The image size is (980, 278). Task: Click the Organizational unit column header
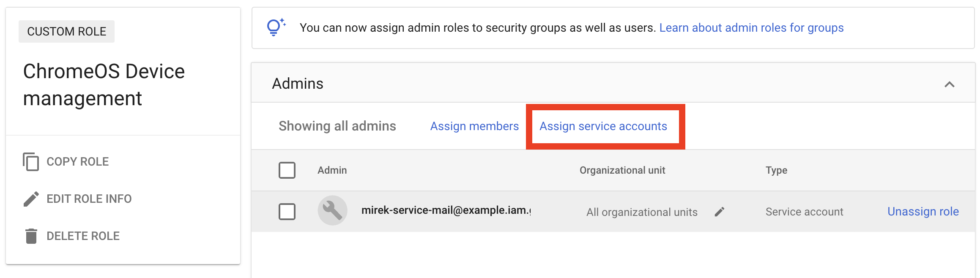(622, 170)
